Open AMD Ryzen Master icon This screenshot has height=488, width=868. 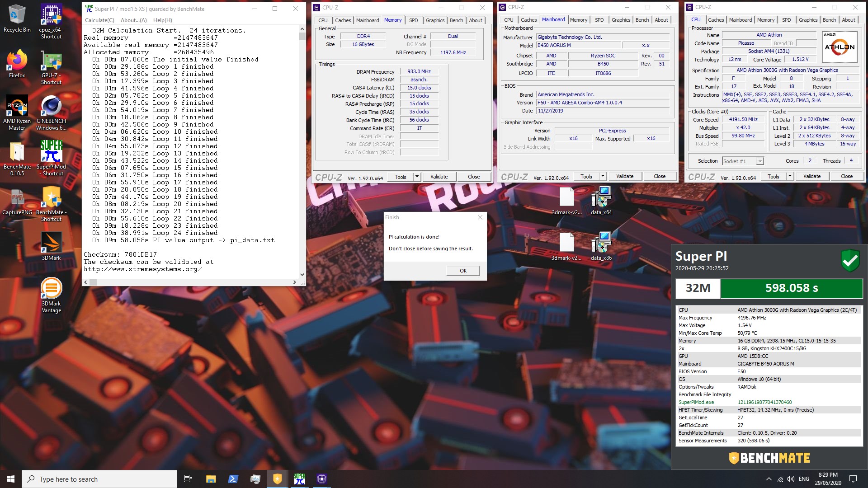(17, 113)
